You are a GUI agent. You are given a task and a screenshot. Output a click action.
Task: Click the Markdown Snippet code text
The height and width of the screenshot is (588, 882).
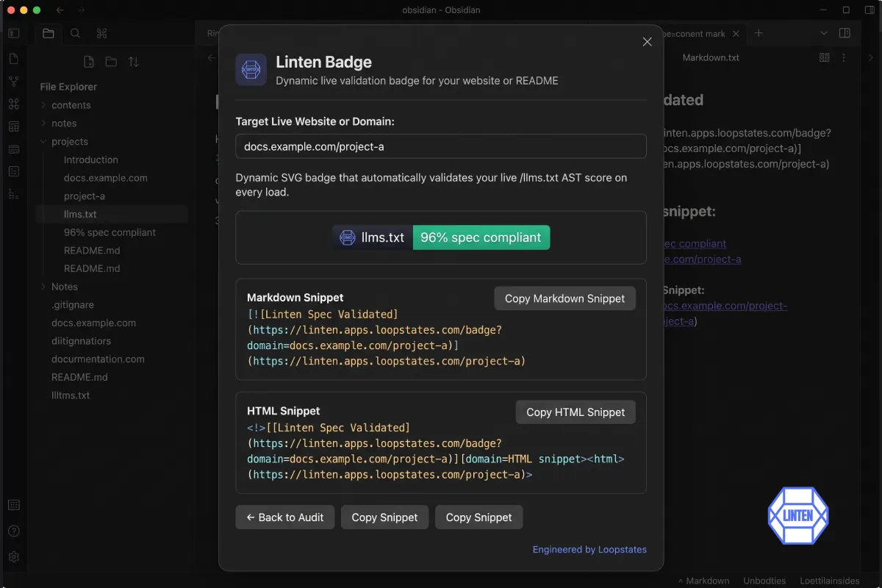[x=386, y=337]
